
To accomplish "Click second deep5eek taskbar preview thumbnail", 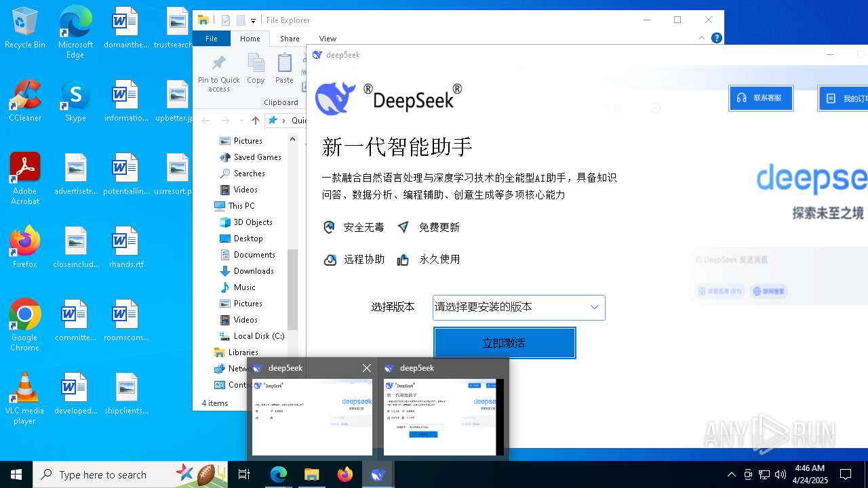I will click(x=443, y=417).
